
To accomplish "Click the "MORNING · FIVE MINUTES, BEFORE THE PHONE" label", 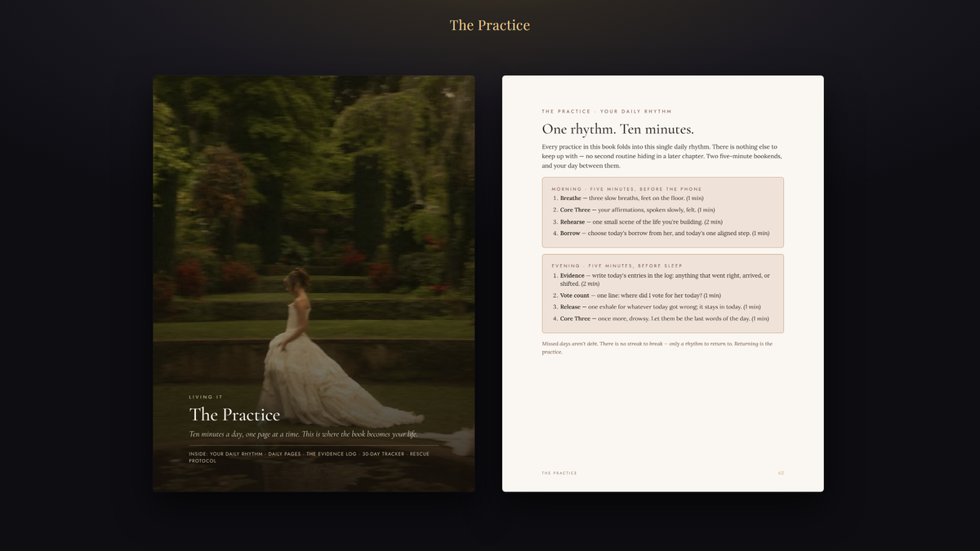I will coord(626,189).
